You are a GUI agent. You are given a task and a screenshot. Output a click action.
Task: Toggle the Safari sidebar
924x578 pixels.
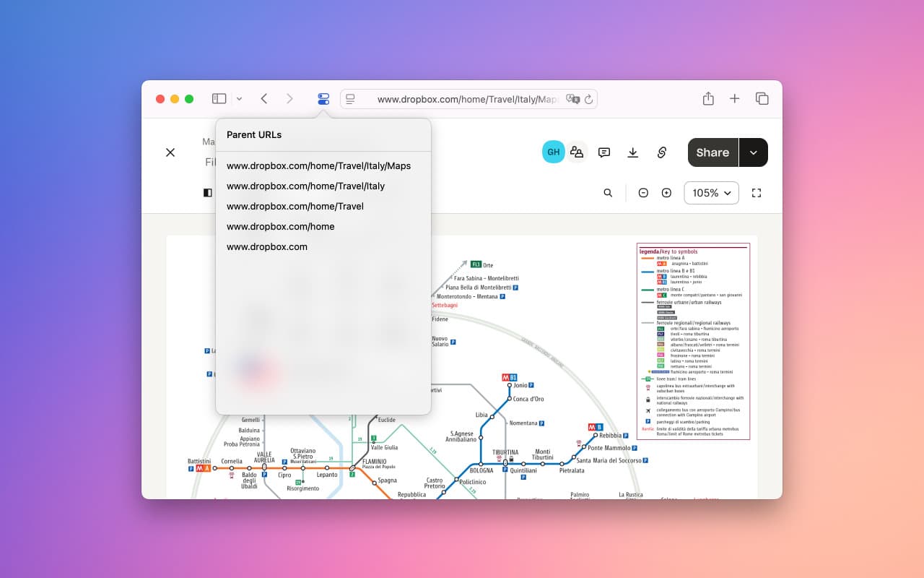tap(219, 99)
